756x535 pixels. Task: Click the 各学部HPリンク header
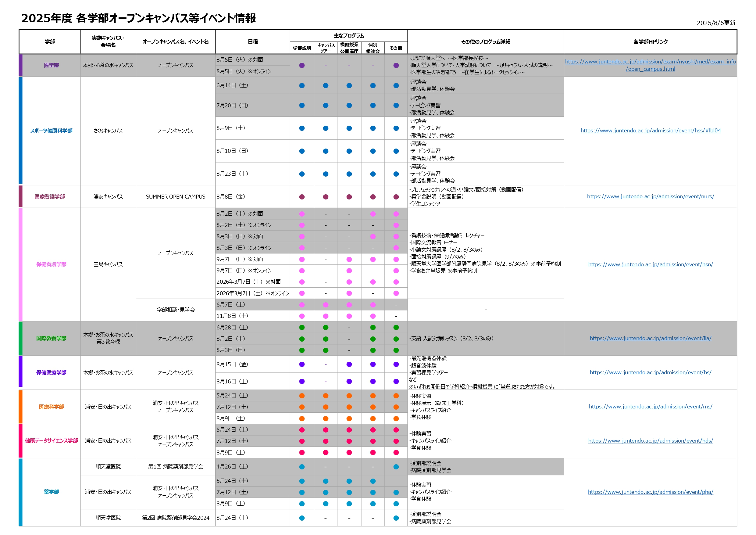point(650,41)
